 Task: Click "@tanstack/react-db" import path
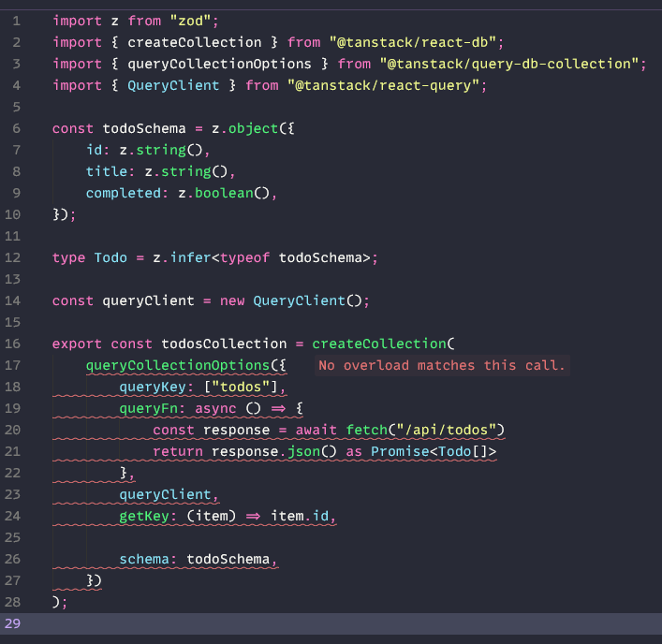coord(412,43)
